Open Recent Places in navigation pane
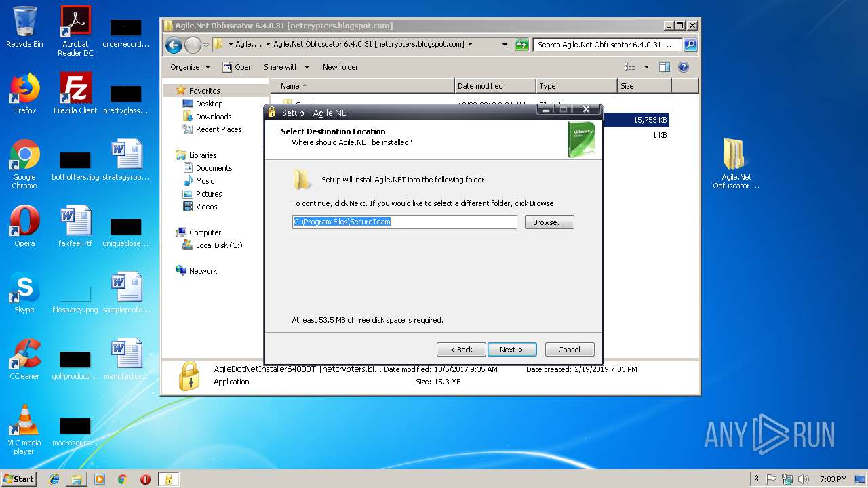The width and height of the screenshot is (868, 488). tap(218, 129)
